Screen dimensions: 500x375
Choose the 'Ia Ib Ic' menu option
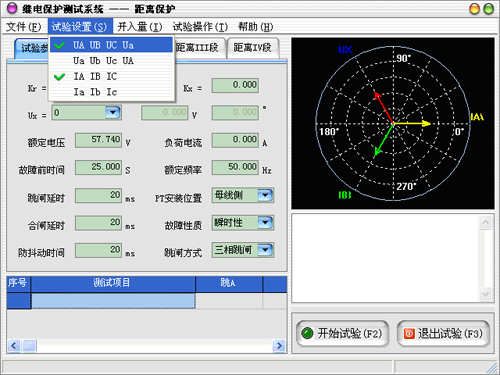pyautogui.click(x=111, y=92)
